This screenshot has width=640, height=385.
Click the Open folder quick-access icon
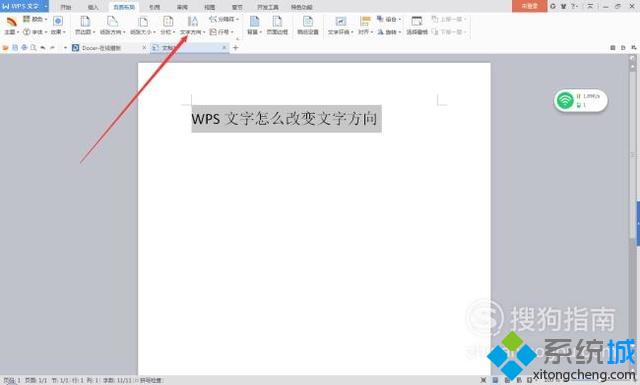[x=5, y=48]
